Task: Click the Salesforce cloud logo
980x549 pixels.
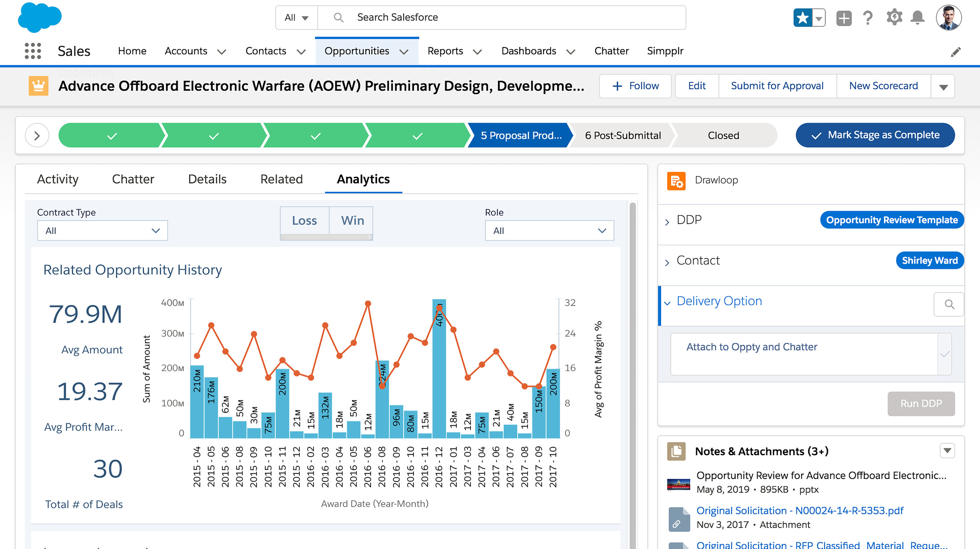Action: 39,17
